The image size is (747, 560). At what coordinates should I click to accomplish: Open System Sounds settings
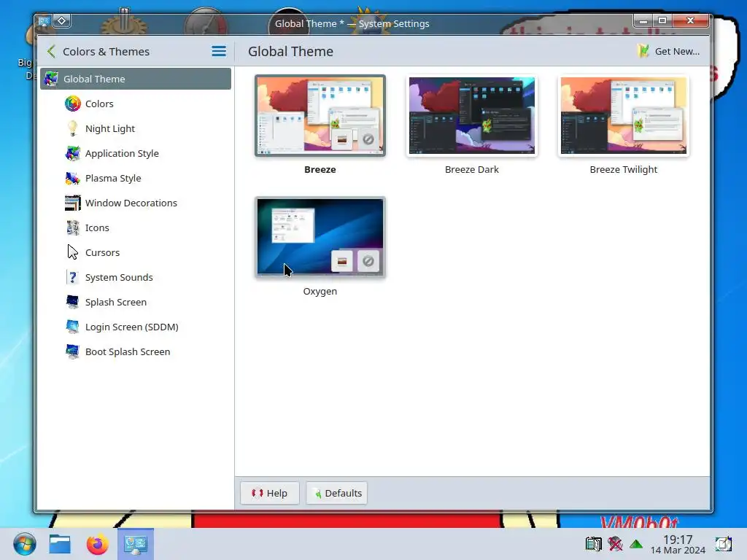[136, 277]
